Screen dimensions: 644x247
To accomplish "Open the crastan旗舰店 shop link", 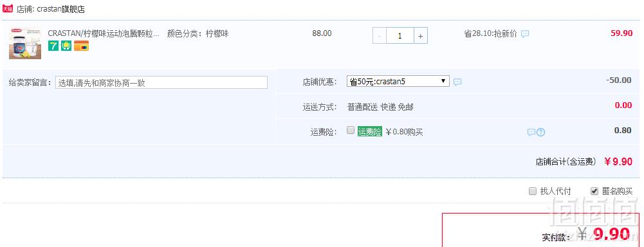I will (60, 9).
